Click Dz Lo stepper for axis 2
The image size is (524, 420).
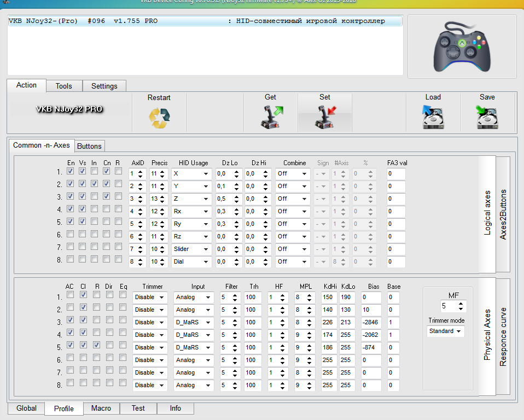(237, 186)
